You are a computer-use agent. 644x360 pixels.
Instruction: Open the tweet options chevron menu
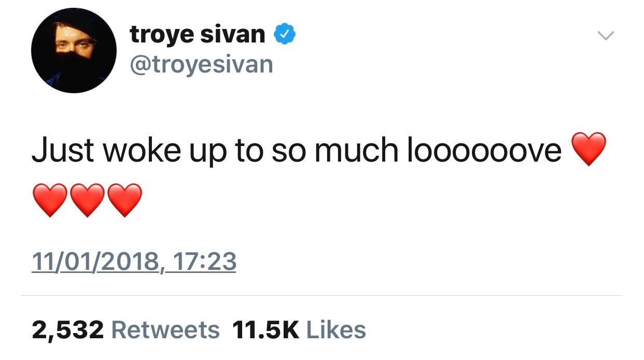point(605,36)
